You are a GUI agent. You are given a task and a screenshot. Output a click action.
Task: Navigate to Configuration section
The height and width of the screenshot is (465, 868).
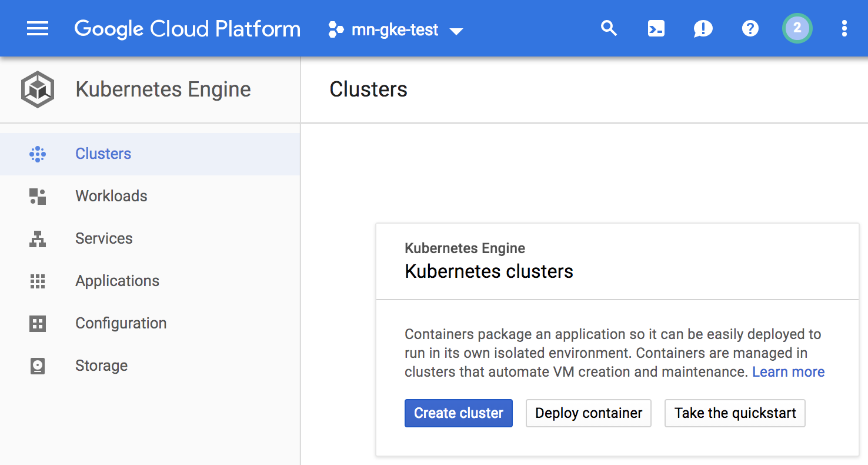pos(121,323)
